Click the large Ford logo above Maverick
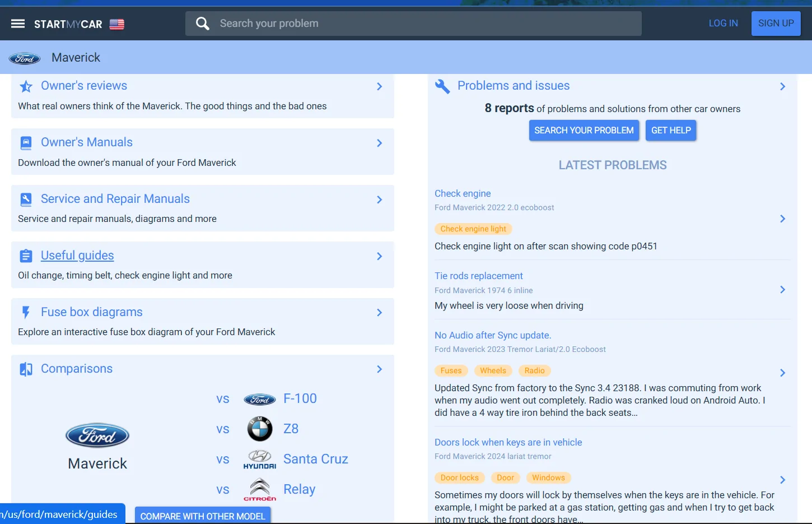The width and height of the screenshot is (812, 524). coord(97,435)
